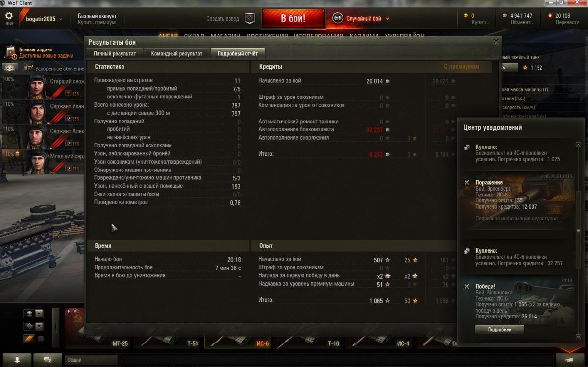This screenshot has height=367, width=588.
Task: Click the crew operations group icon
Action: pyautogui.click(x=10, y=68)
